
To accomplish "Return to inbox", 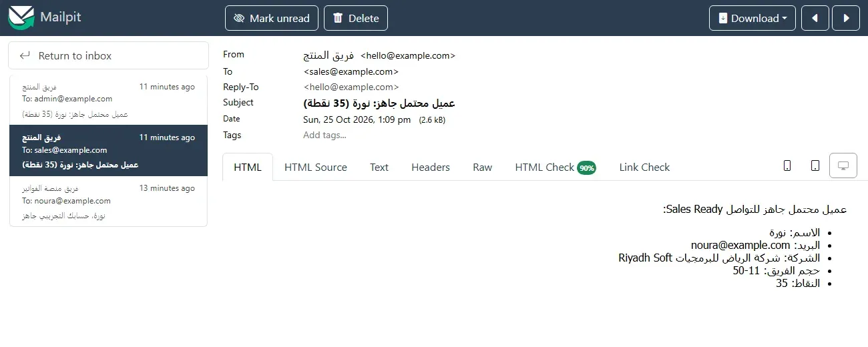I will [x=108, y=55].
